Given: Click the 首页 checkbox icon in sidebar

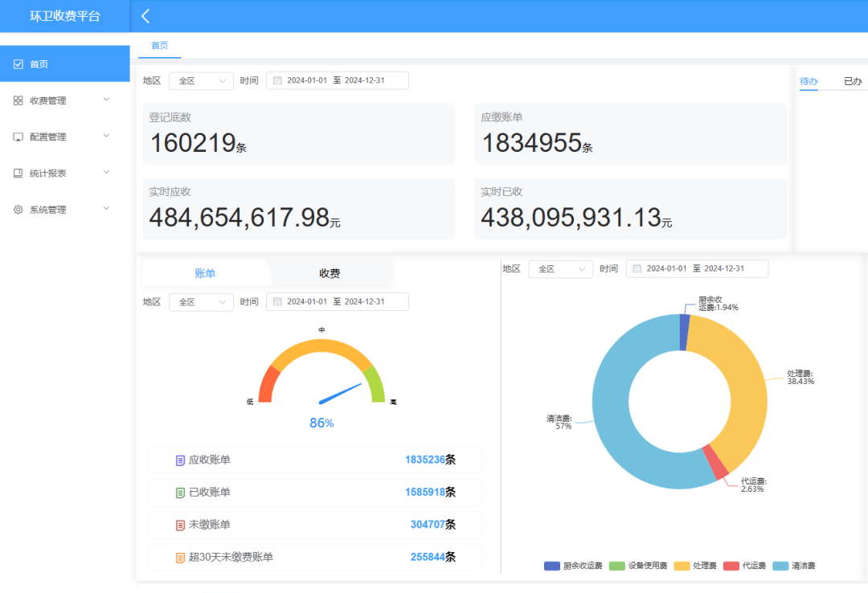Looking at the screenshot, I should pos(18,64).
